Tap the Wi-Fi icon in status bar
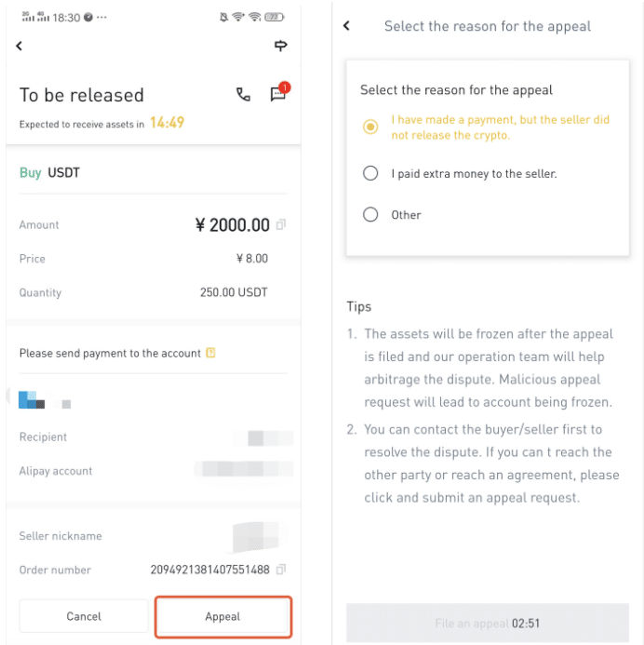 pos(254,18)
